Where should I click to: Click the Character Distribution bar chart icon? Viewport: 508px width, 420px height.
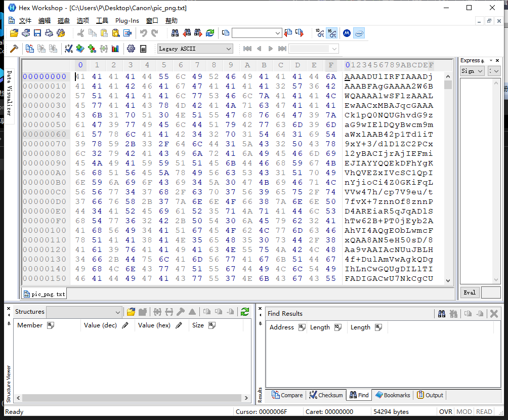(115, 49)
